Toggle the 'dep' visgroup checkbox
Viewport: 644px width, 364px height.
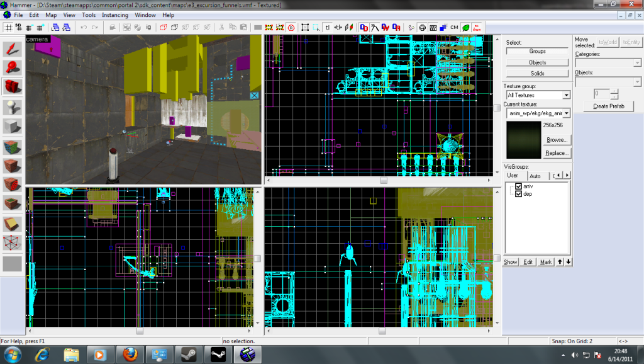pos(518,194)
